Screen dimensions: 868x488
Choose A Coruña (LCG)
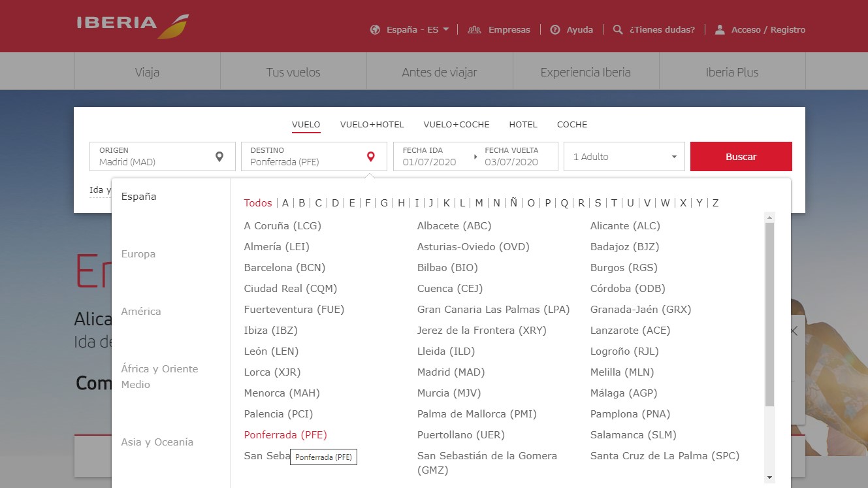pyautogui.click(x=283, y=226)
